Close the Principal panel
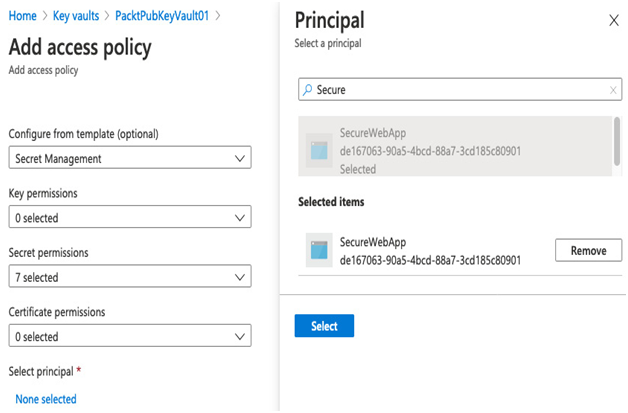The image size is (628, 413). pyautogui.click(x=614, y=20)
